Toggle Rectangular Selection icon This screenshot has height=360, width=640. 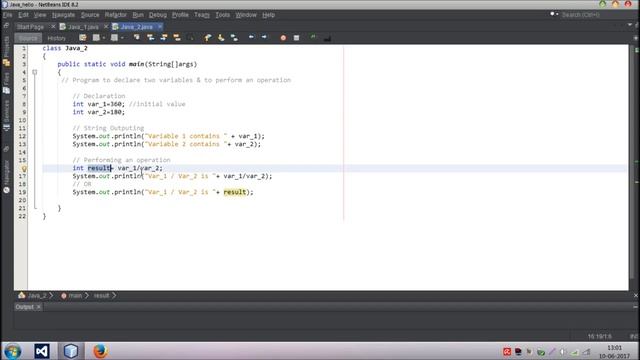(190, 38)
